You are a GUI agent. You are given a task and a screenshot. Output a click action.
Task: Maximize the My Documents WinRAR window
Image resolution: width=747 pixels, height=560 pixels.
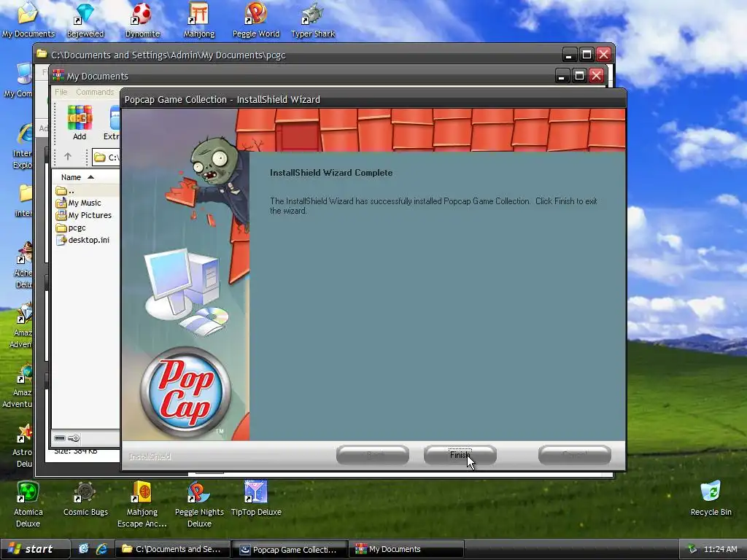point(579,76)
